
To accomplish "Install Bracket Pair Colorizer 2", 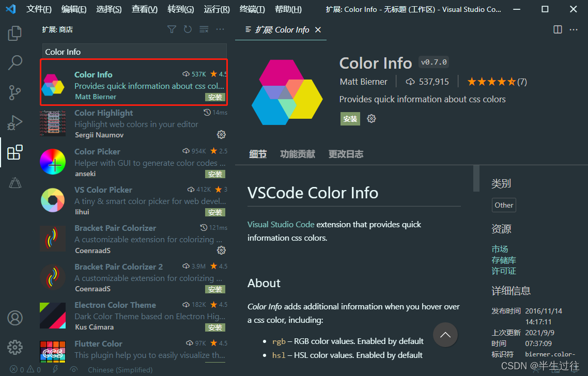I will 215,289.
